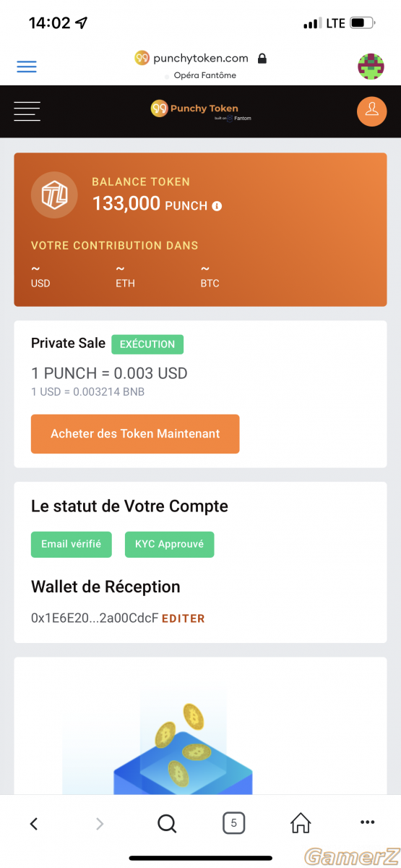The image size is (401, 868).
Task: Tap the punchytoken.com address bar
Action: coord(200,59)
